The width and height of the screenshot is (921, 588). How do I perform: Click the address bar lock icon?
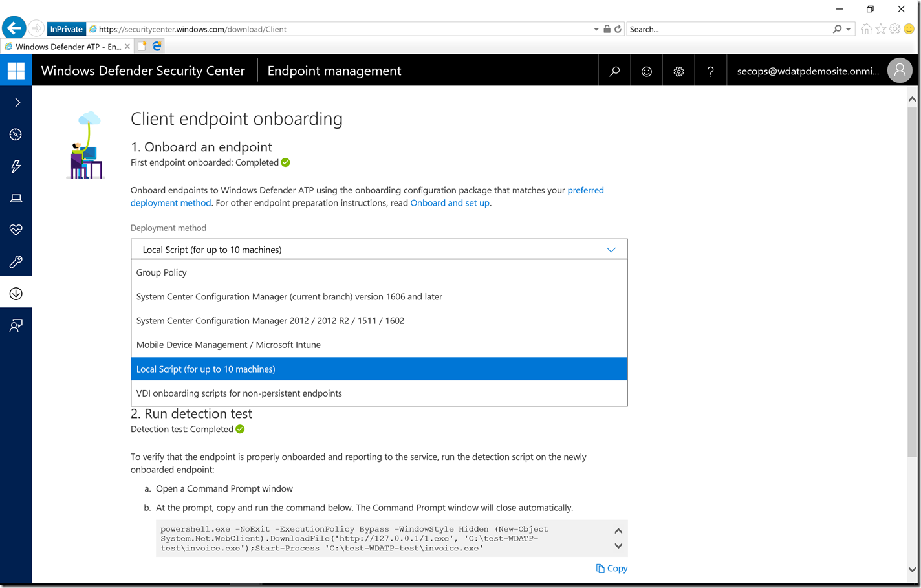(x=607, y=29)
